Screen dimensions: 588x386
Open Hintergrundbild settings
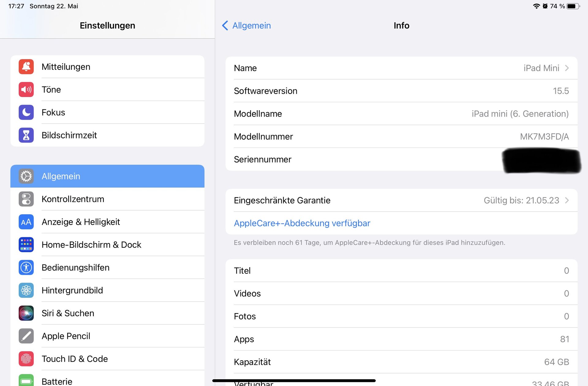(107, 290)
